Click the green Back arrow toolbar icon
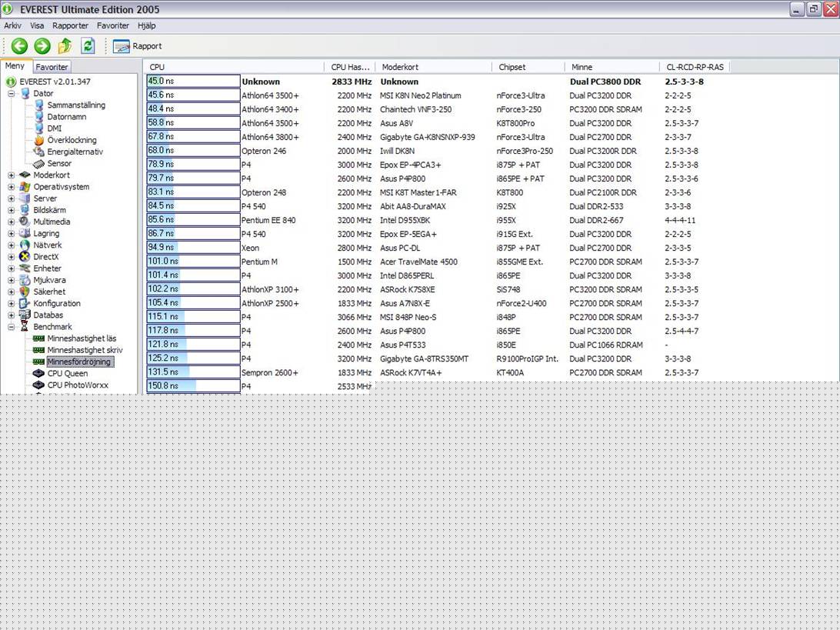This screenshot has height=630, width=840. [x=19, y=46]
